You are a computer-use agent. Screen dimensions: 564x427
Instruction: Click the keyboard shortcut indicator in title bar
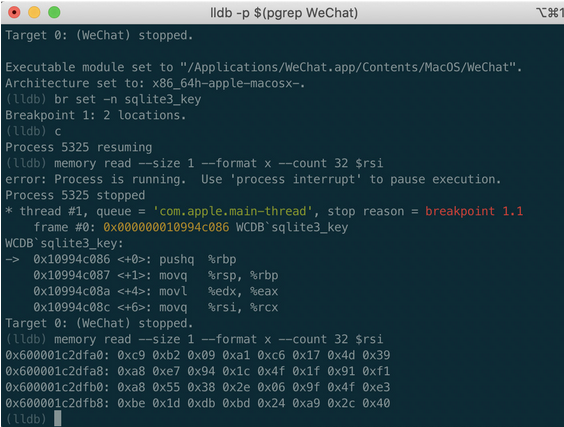(x=550, y=13)
